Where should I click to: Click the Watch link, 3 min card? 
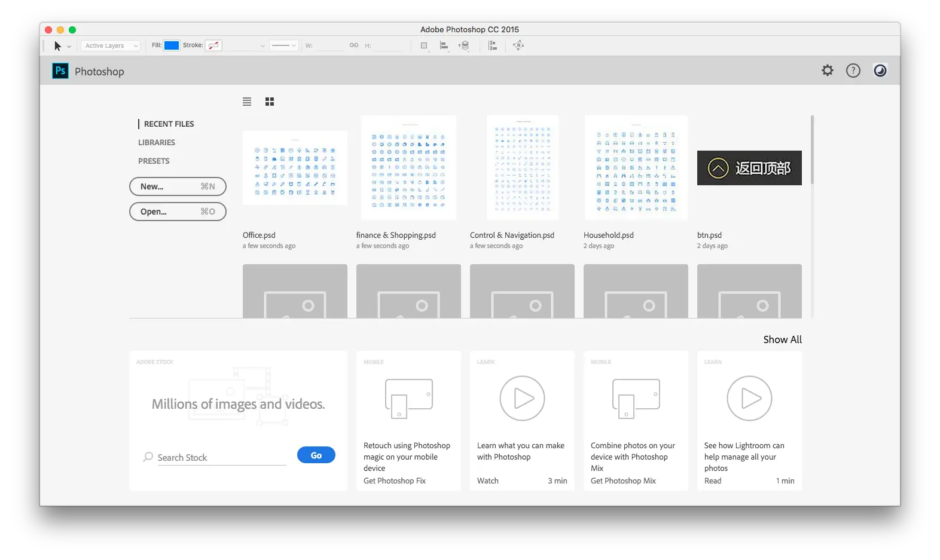click(488, 481)
